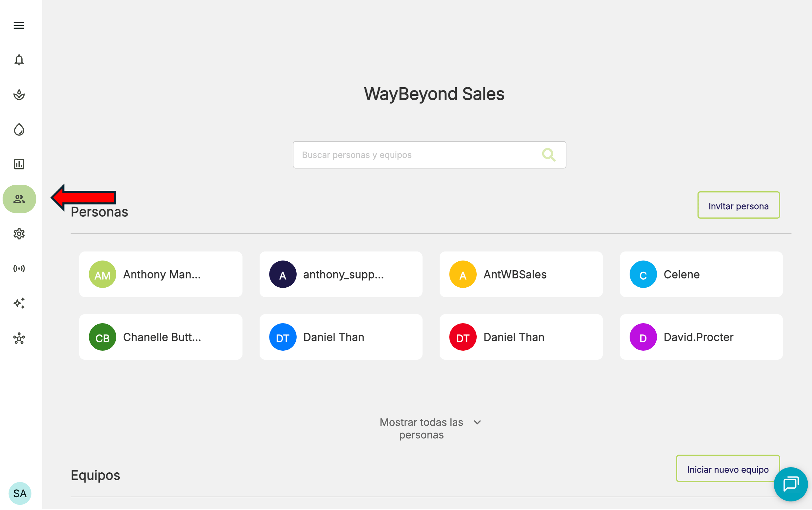Open the SA user profile avatar
This screenshot has height=510, width=812.
click(20, 494)
